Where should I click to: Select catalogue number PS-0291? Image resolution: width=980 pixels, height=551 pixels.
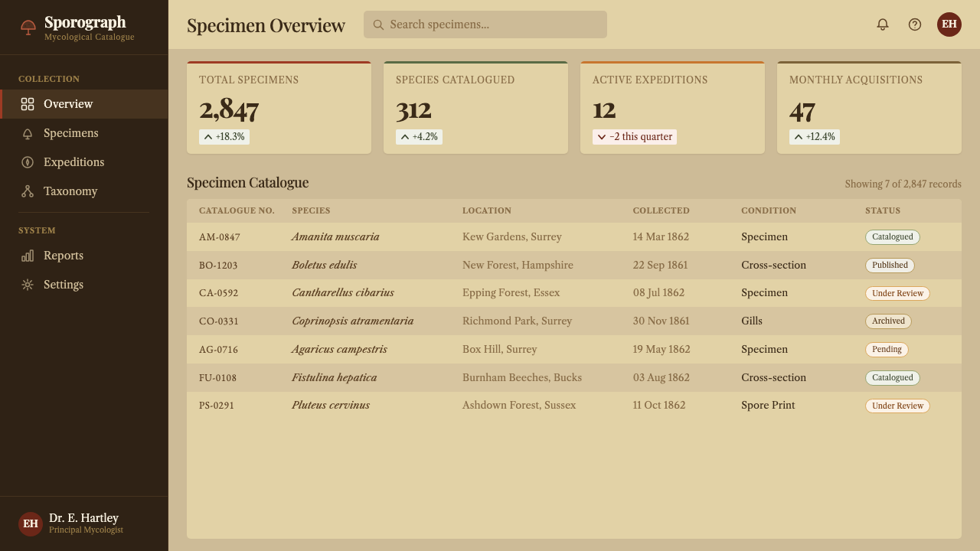217,406
